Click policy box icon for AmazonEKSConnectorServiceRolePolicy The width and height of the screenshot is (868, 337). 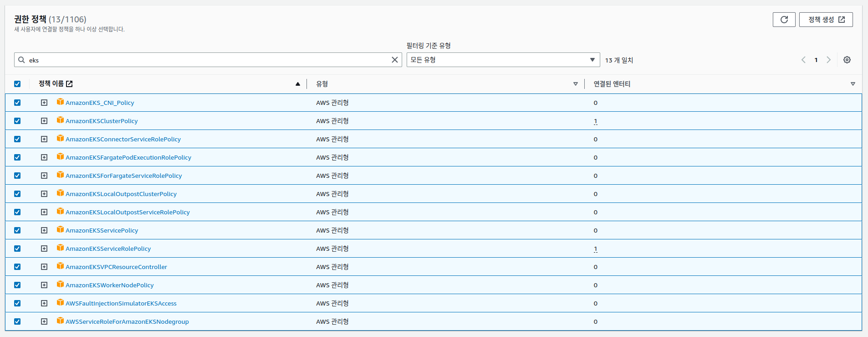pos(60,138)
